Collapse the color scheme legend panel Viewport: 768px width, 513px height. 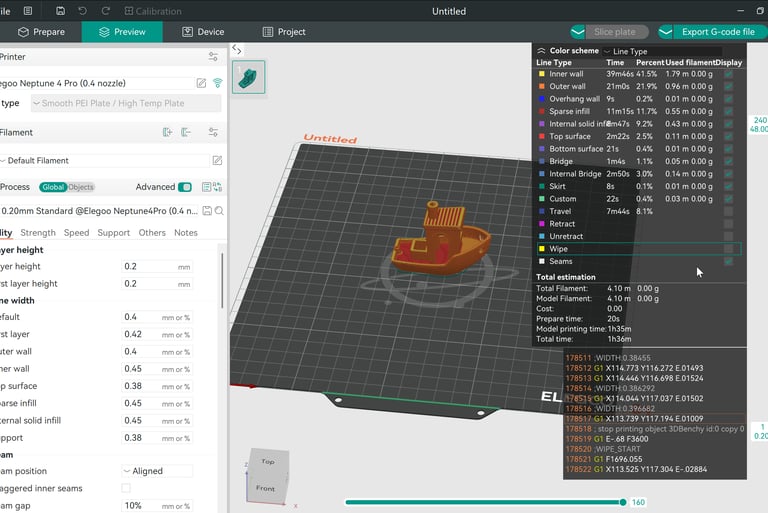[541, 51]
